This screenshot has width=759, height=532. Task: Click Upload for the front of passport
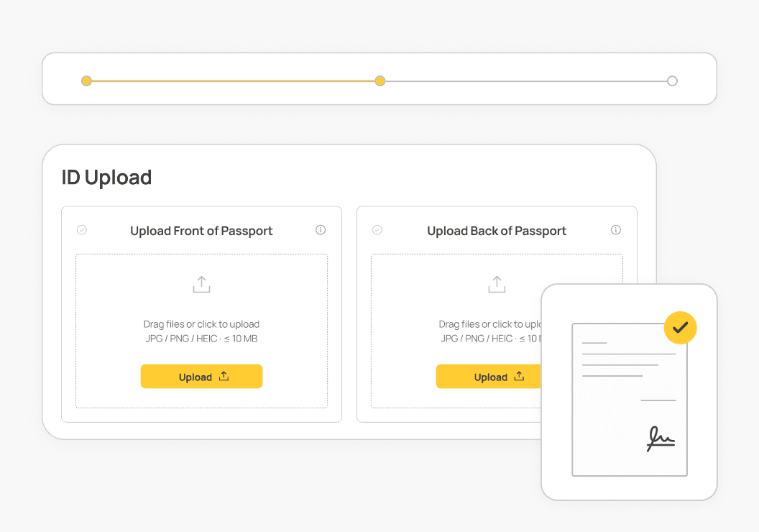click(201, 376)
